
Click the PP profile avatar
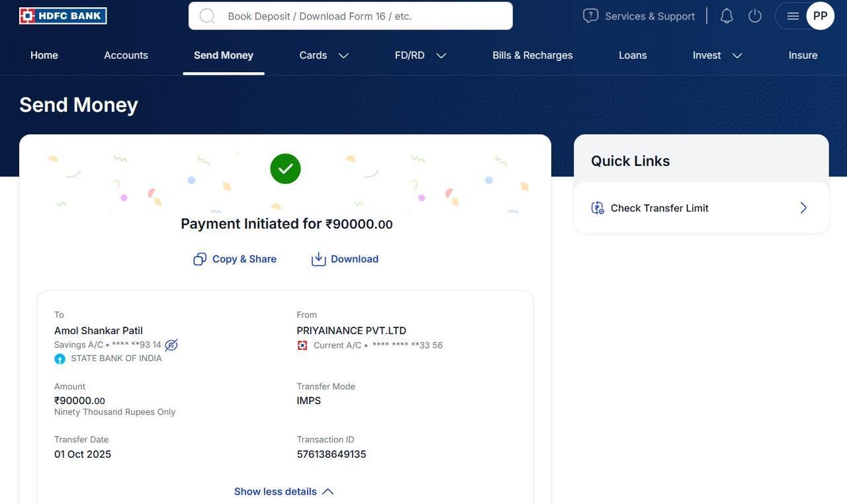click(821, 16)
